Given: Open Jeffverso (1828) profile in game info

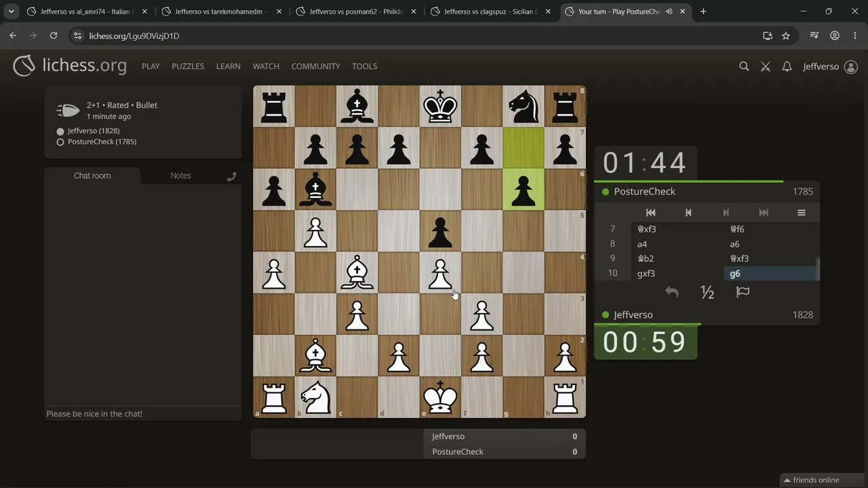Looking at the screenshot, I should pyautogui.click(x=94, y=131).
